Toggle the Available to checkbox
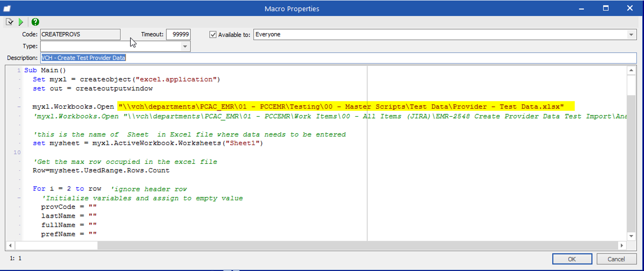Screen dimensions: 644x271 [213, 34]
